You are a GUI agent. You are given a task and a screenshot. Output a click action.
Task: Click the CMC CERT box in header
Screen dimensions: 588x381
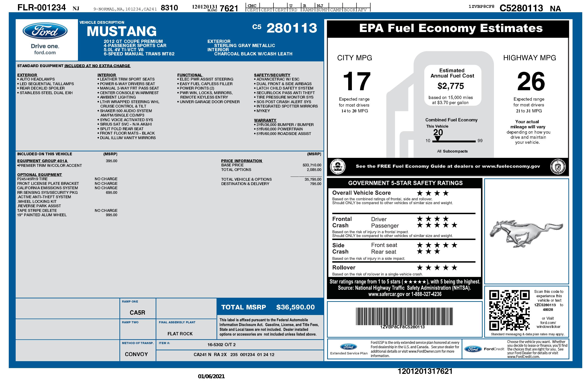pyautogui.click(x=252, y=8)
